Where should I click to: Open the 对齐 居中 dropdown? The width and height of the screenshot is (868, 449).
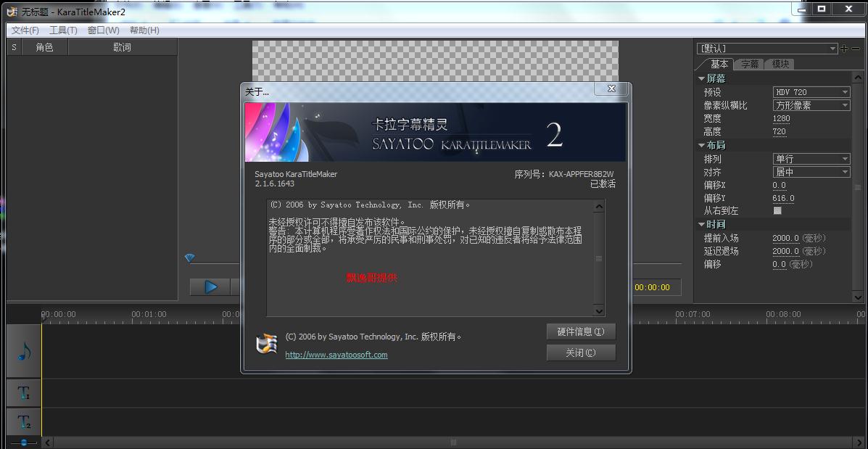(811, 172)
